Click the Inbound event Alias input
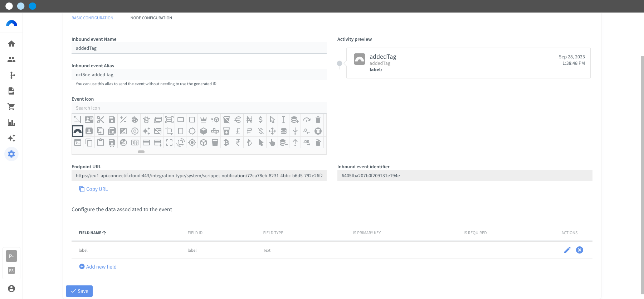 (x=199, y=74)
